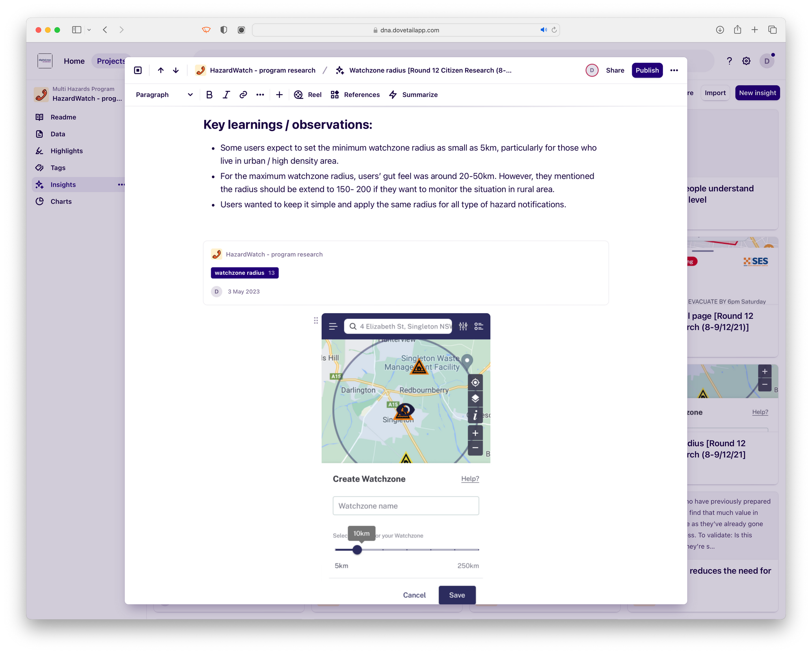Click the Tags sidebar item
The image size is (812, 654).
[59, 168]
